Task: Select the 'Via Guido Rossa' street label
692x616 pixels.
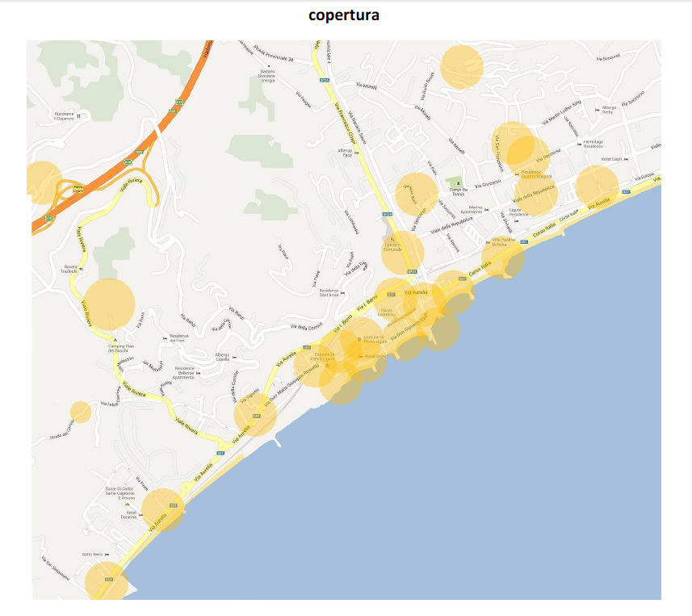Action: [x=427, y=86]
